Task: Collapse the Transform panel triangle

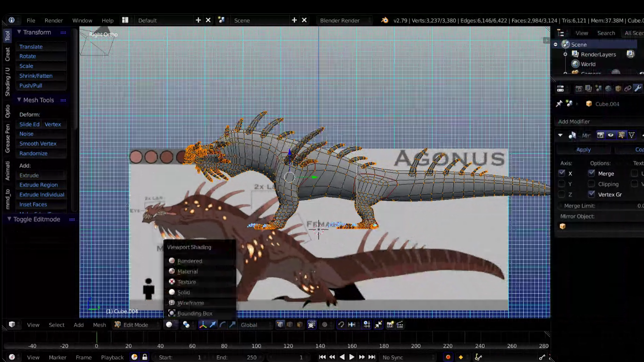Action: [19, 32]
